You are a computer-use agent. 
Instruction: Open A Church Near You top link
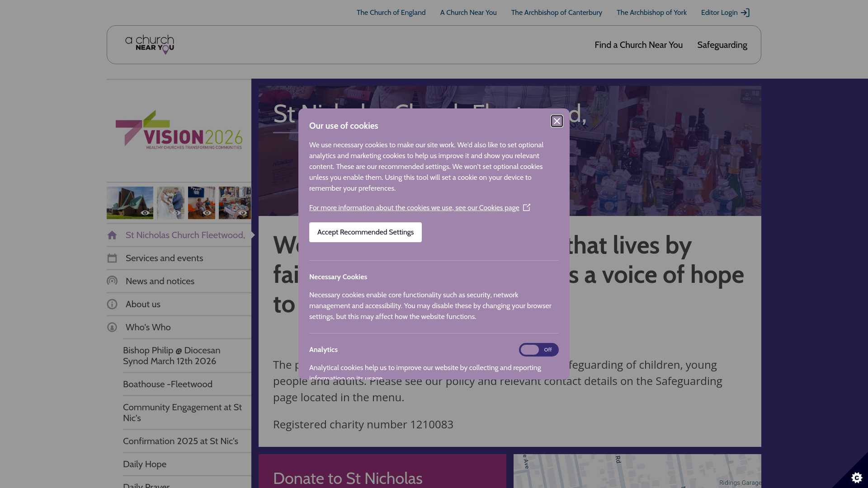coord(468,13)
